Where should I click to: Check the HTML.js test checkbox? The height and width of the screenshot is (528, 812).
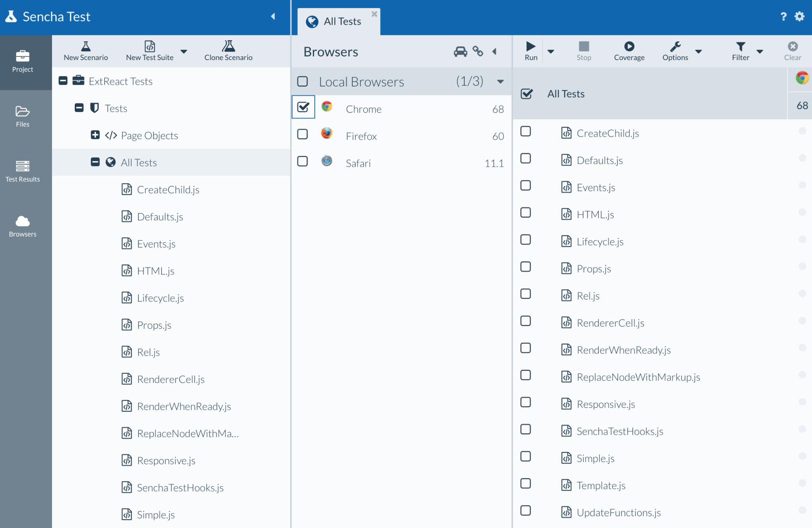[x=526, y=213]
